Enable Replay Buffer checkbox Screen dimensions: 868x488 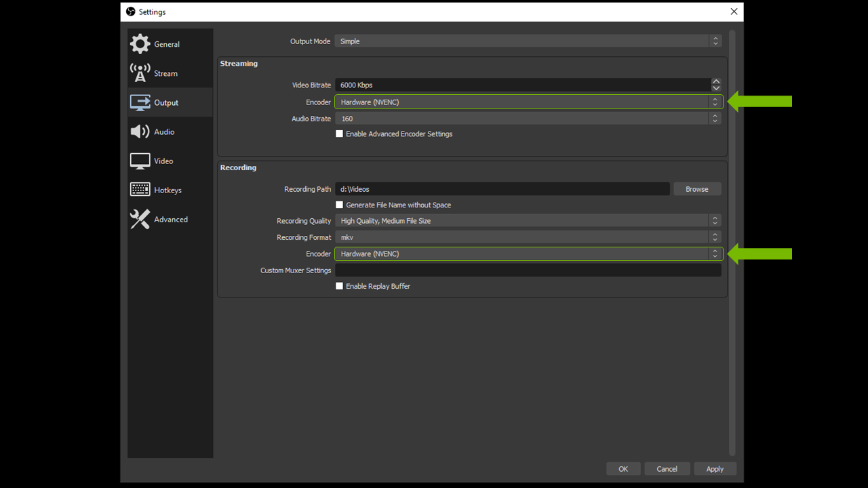[x=340, y=286]
